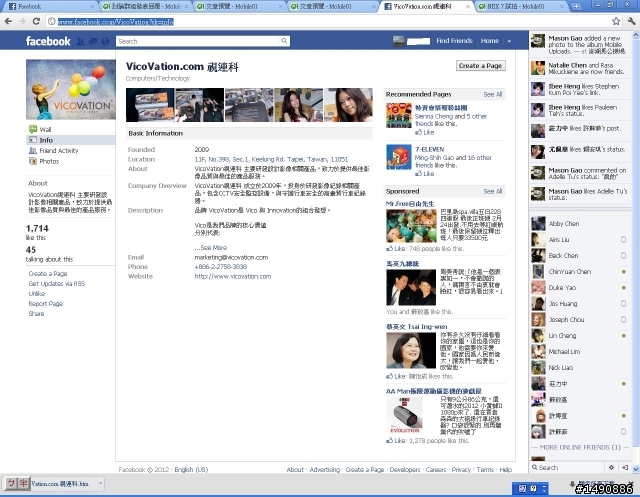Reload the page with refresh icon

coord(36,21)
